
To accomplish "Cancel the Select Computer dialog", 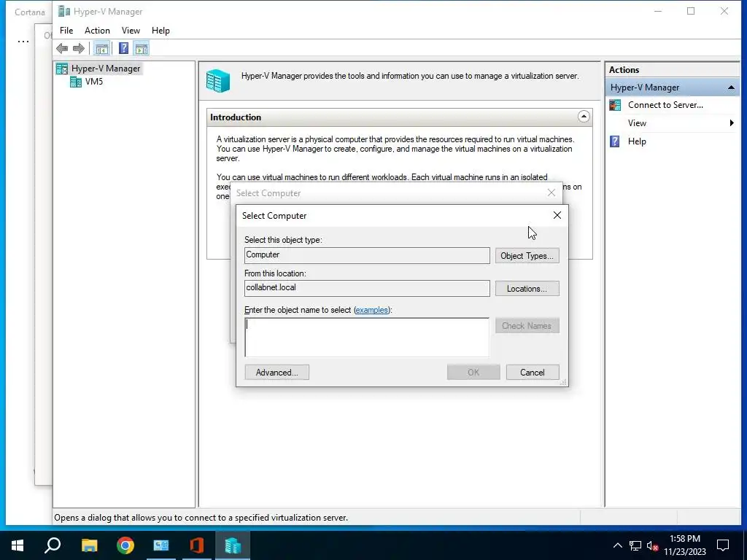I will point(532,373).
